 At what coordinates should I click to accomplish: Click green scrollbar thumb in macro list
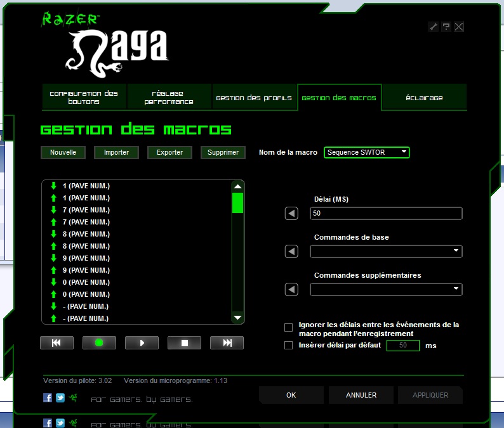point(237,203)
